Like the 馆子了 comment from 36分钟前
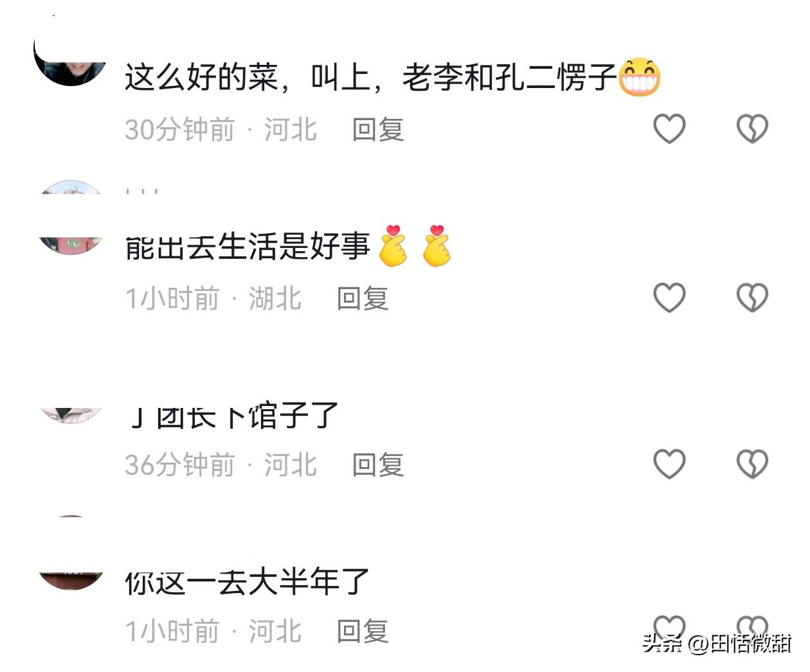Image resolution: width=810 pixels, height=672 pixels. point(669,464)
